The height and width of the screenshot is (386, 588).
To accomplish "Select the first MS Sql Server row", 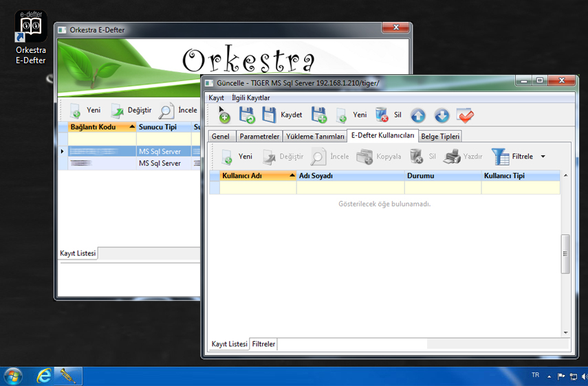I will point(130,151).
